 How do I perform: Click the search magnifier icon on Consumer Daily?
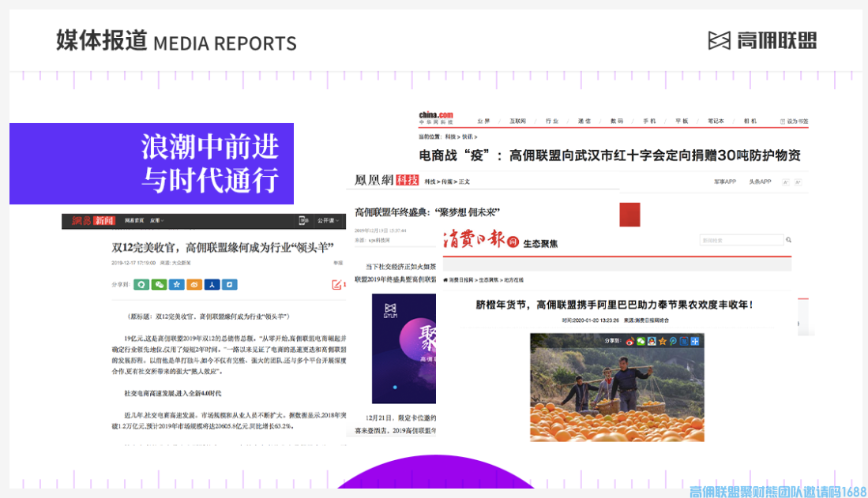click(788, 240)
